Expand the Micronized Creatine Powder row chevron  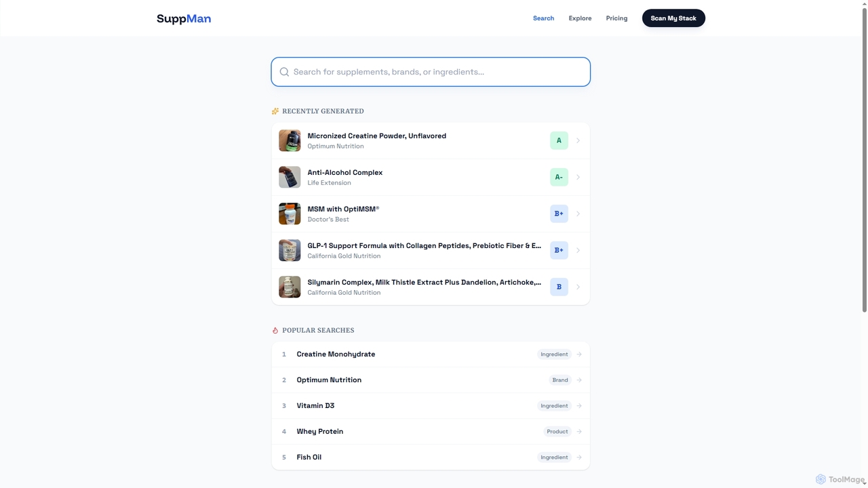pyautogui.click(x=578, y=141)
